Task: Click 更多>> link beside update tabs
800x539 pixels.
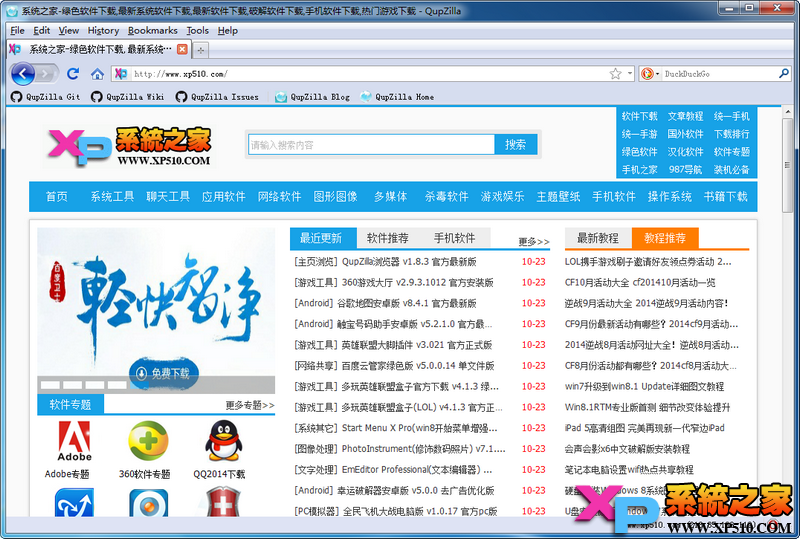Action: pos(534,241)
